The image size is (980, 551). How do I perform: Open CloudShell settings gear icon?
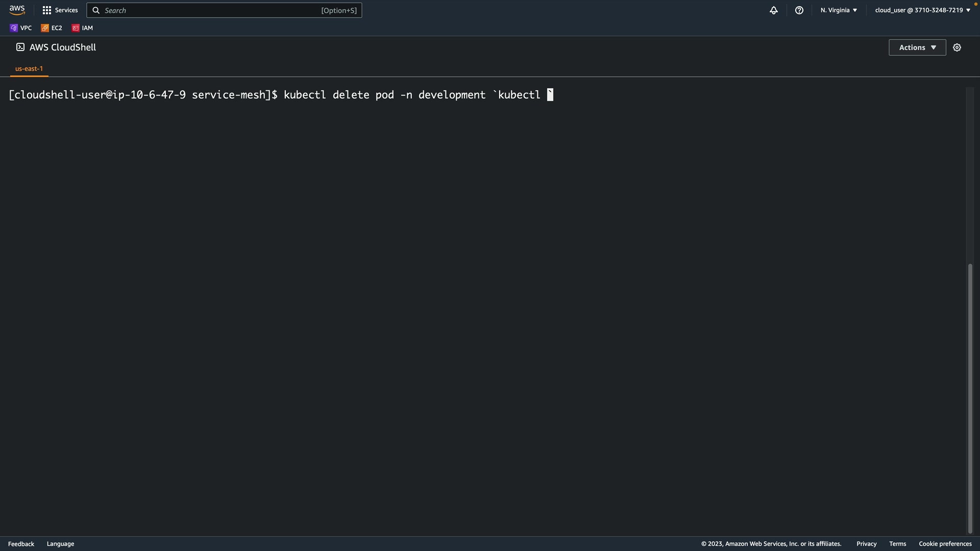point(957,47)
